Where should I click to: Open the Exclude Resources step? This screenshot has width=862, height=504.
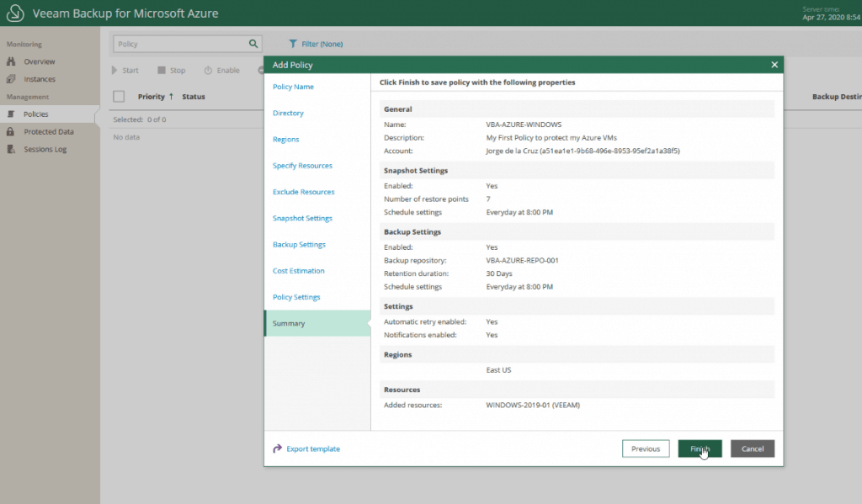coord(303,192)
